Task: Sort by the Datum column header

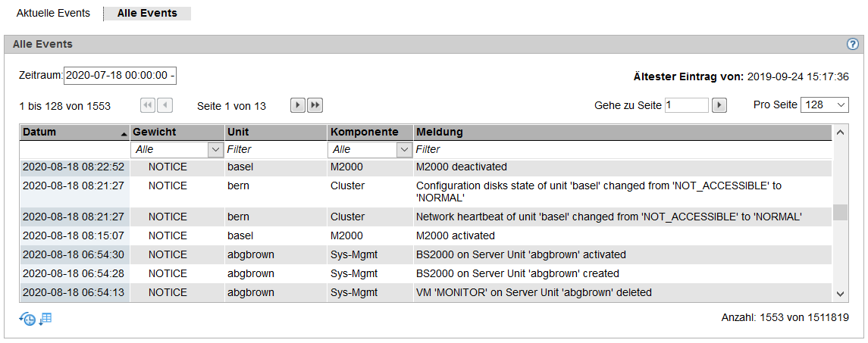Action: 74,133
